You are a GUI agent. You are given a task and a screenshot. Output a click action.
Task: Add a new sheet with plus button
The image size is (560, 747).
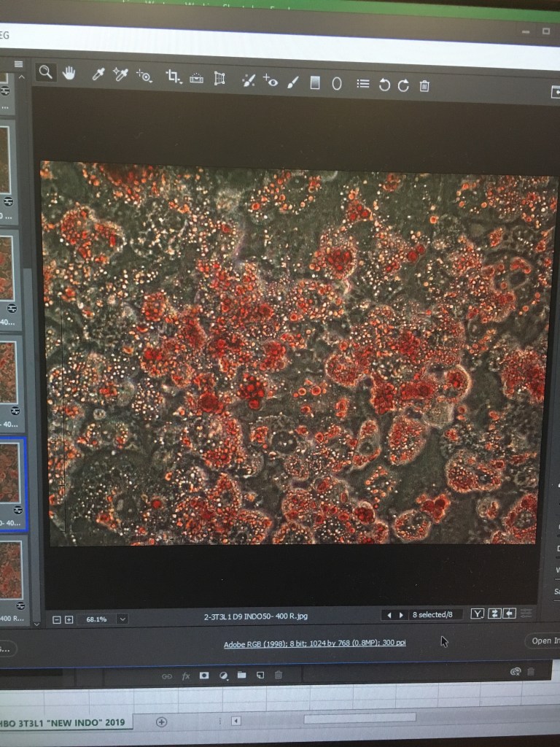(x=162, y=721)
